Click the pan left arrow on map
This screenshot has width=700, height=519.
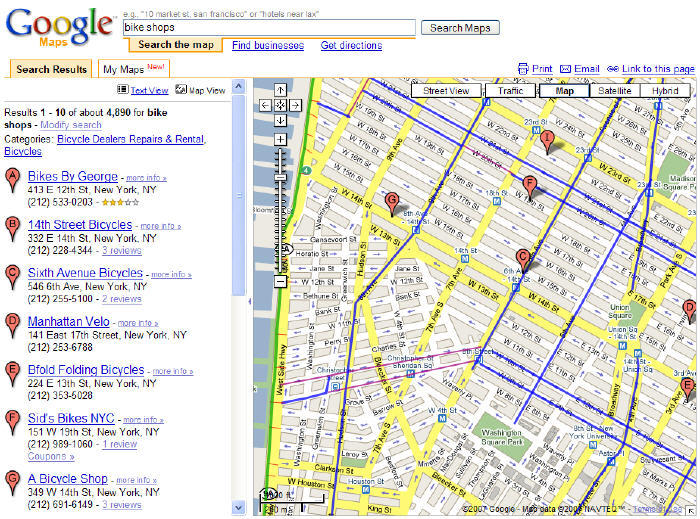coord(265,105)
